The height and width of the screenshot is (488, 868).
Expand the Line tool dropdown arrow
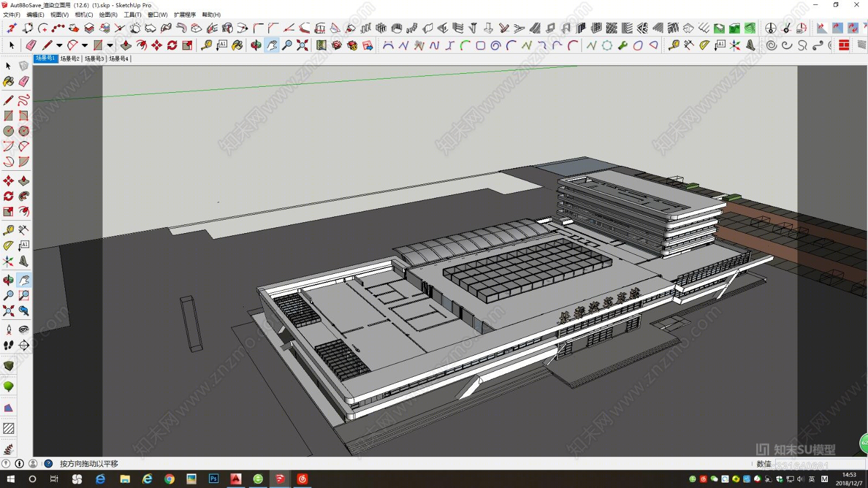[59, 46]
